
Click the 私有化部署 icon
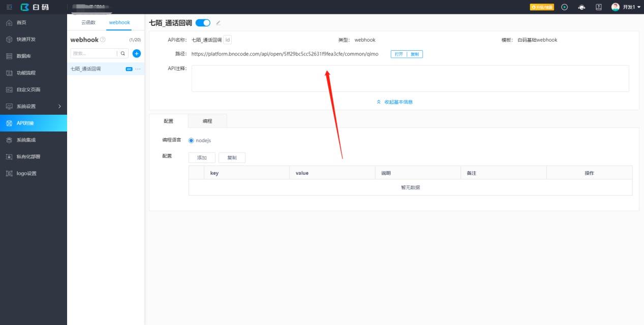point(9,157)
